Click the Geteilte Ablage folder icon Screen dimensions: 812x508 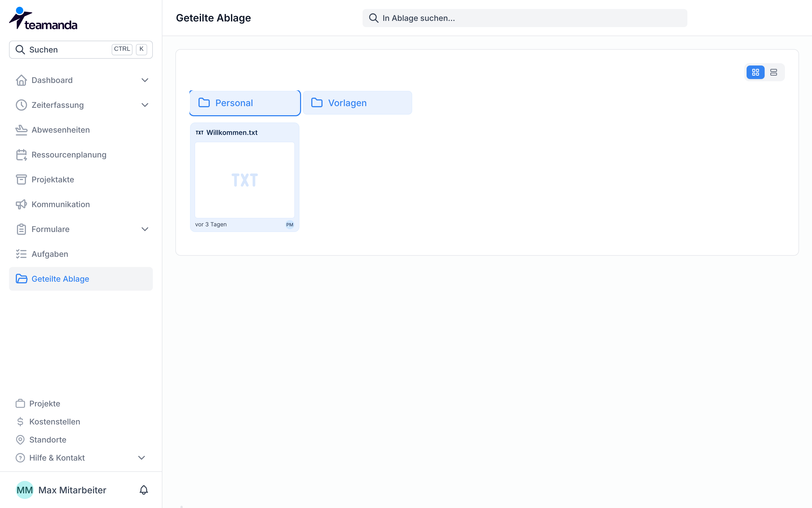tap(21, 279)
